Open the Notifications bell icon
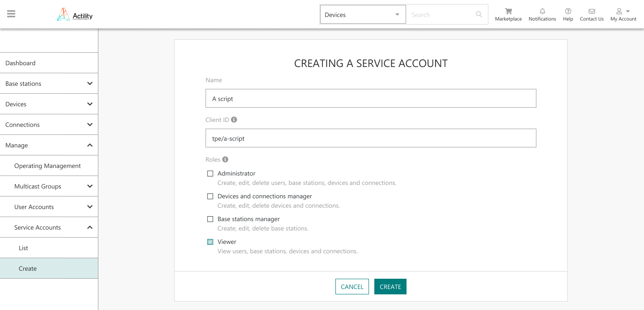Viewport: 644px width, 310px height. tap(542, 11)
